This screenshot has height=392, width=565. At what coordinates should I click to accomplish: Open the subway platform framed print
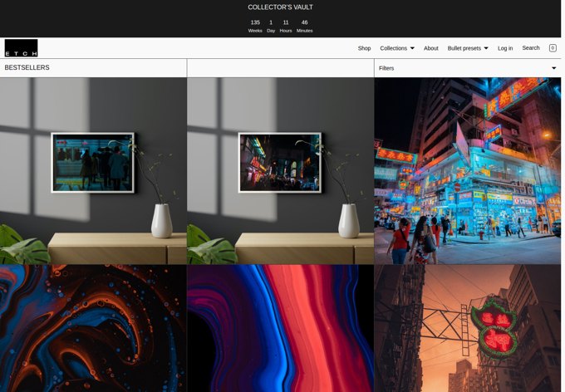pyautogui.click(x=93, y=171)
